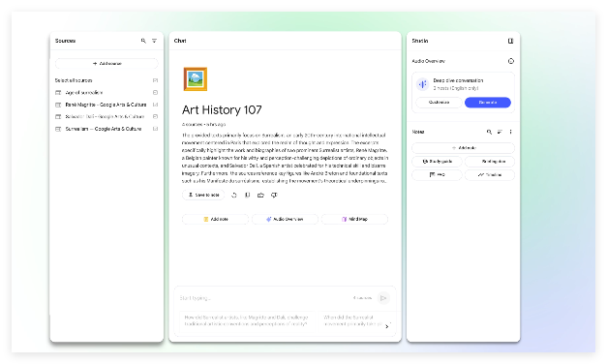Open the Notes three-dot more options menu
The width and height of the screenshot is (607, 364).
[x=510, y=132]
